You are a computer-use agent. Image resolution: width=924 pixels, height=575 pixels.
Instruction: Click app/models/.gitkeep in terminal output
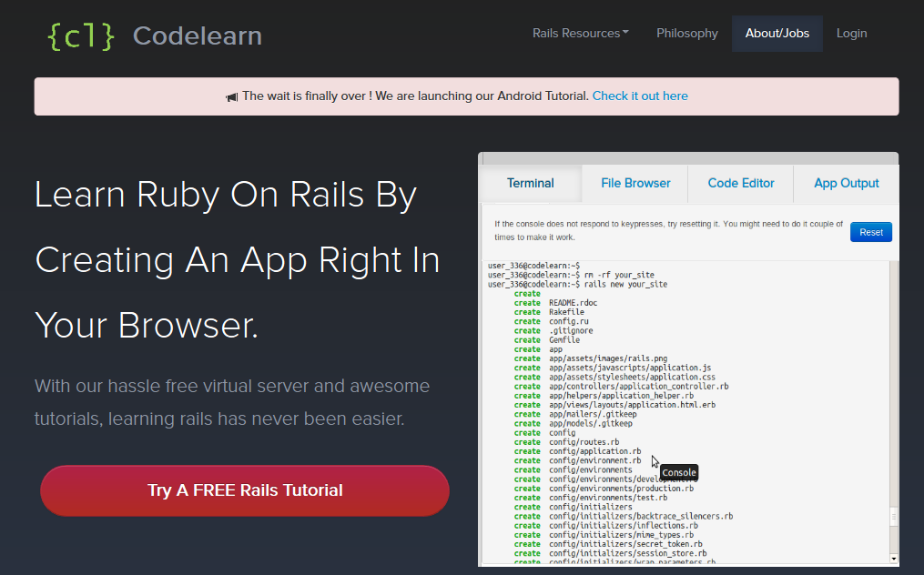(591, 424)
